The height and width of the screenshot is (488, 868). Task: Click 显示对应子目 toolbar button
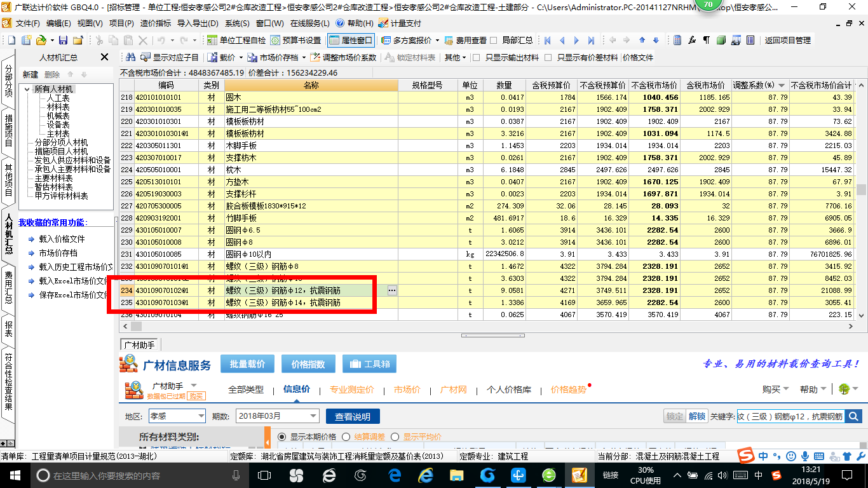pos(170,57)
